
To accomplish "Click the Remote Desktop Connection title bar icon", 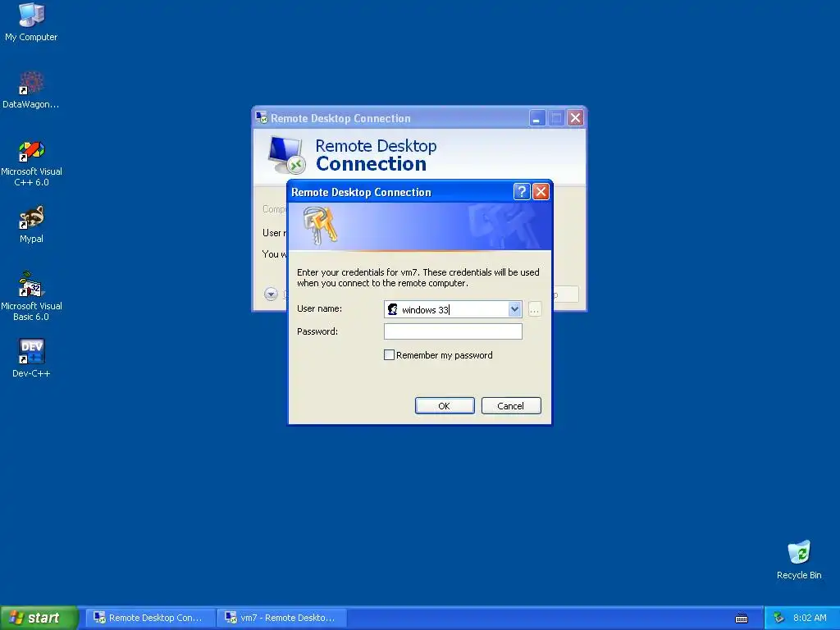I will (262, 117).
